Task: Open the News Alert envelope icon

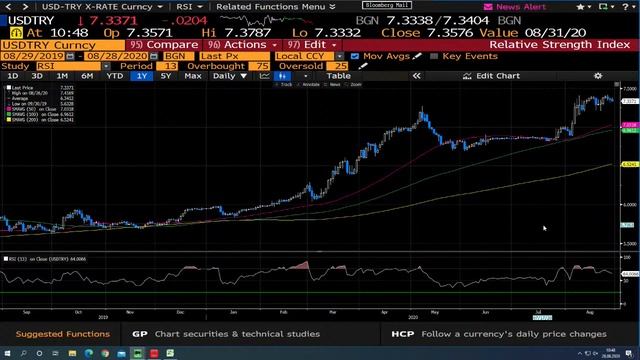Action: click(488, 7)
